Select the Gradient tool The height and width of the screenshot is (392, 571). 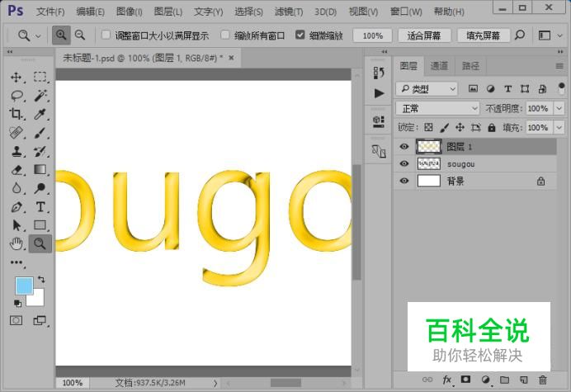point(40,170)
